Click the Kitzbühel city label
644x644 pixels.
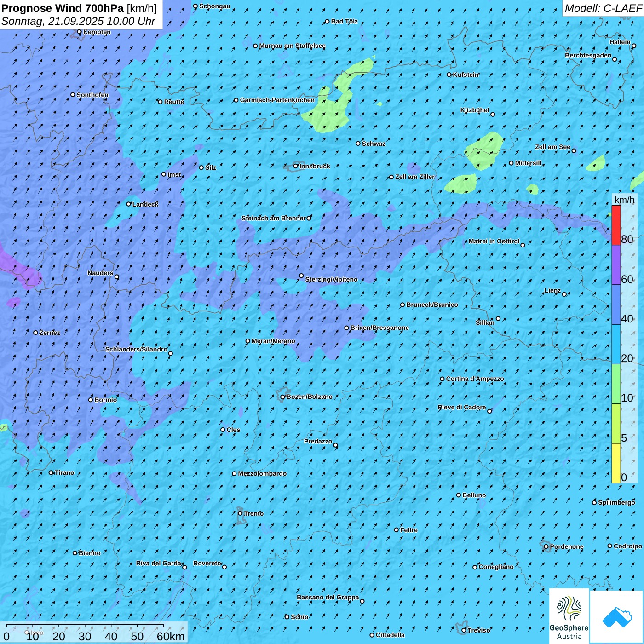pyautogui.click(x=475, y=110)
